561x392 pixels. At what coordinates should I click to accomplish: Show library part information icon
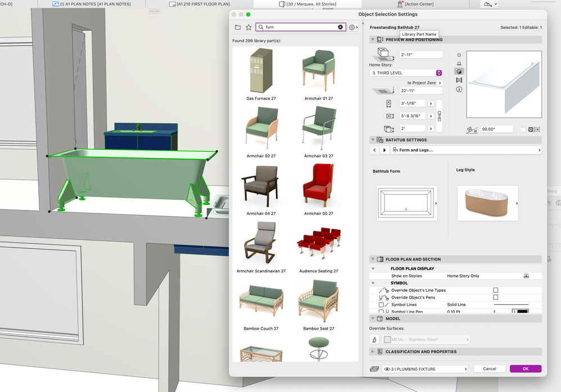click(459, 89)
